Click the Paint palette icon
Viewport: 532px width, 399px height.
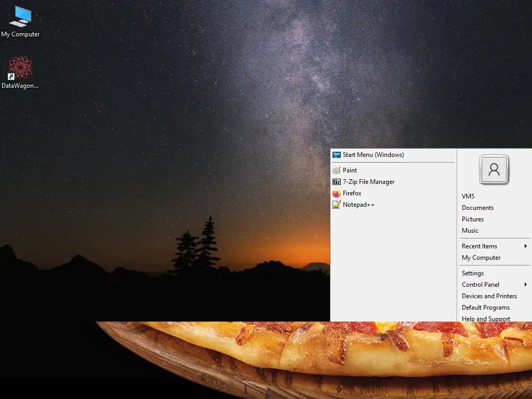coord(336,170)
